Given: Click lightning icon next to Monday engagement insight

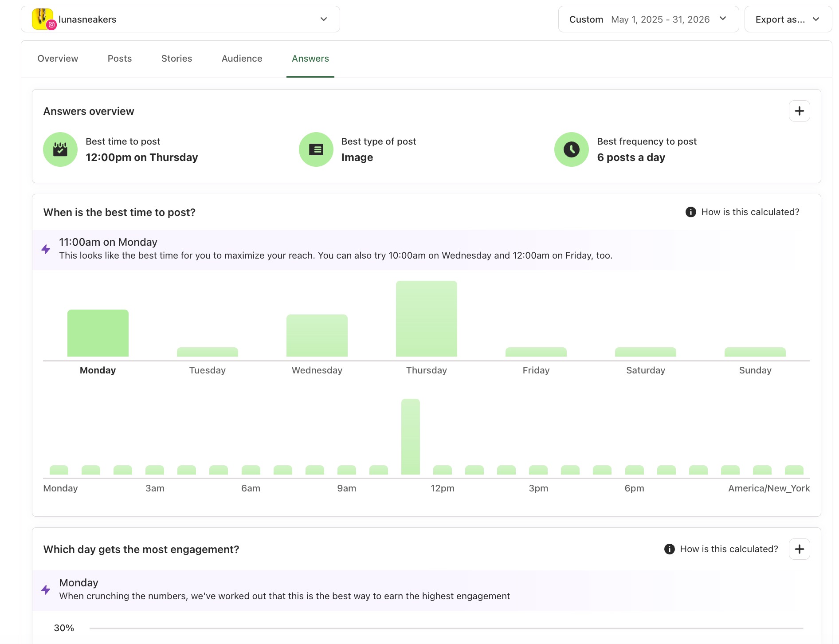Looking at the screenshot, I should click(46, 589).
